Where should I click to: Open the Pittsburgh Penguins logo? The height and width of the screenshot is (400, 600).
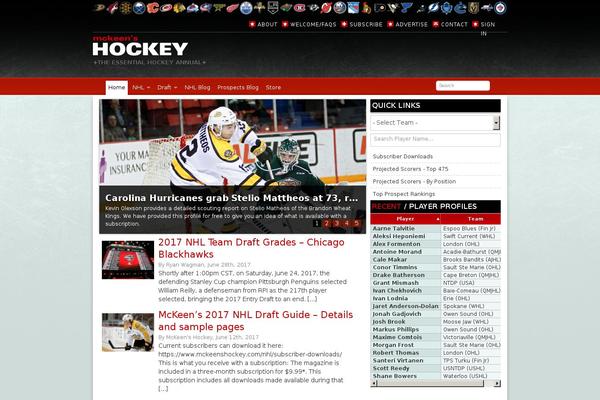click(x=393, y=8)
